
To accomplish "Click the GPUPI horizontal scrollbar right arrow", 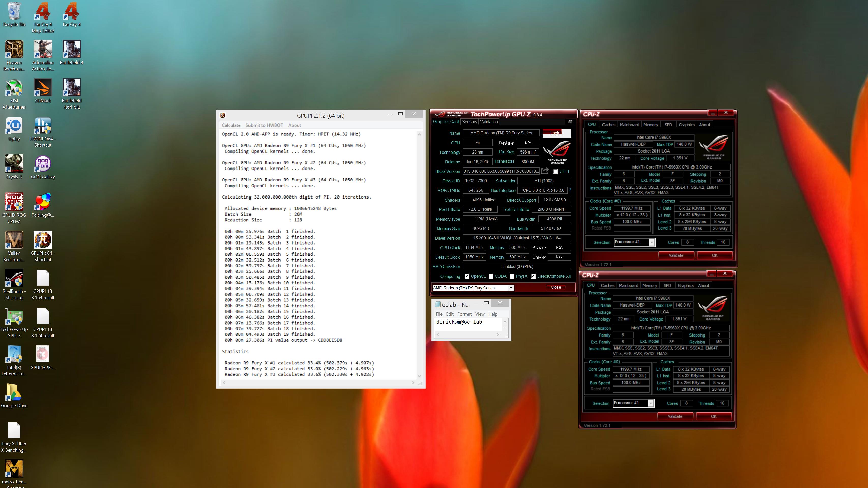I will point(413,383).
